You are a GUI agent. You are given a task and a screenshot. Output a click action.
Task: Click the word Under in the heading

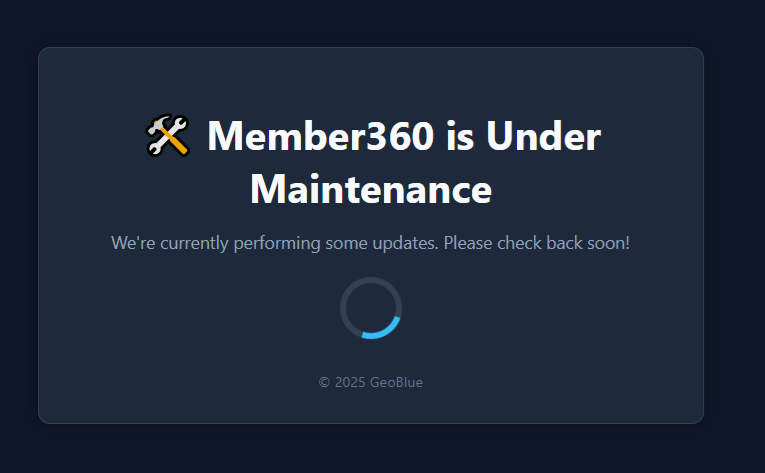point(543,136)
